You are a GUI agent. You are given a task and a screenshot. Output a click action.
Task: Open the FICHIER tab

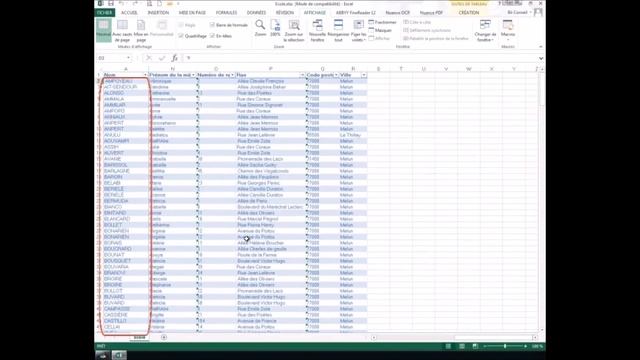(x=104, y=13)
